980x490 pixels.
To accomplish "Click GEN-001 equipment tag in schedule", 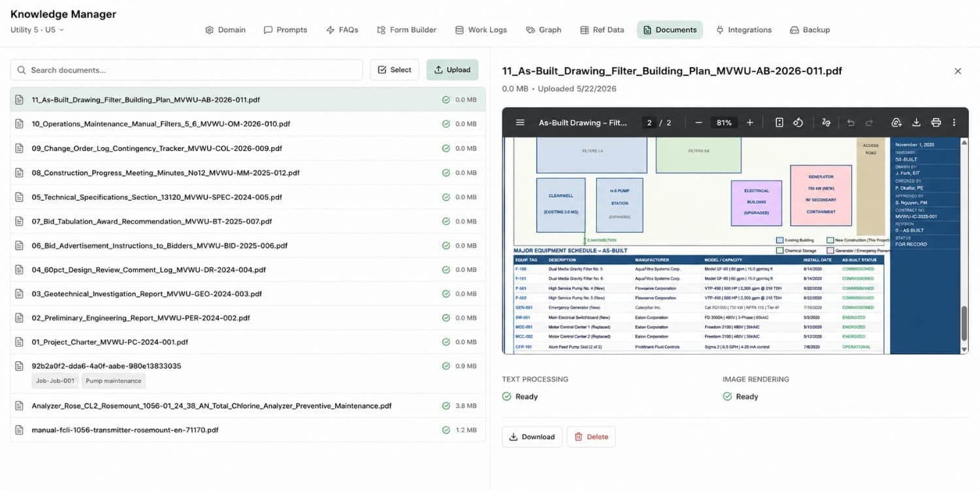I will [x=524, y=307].
